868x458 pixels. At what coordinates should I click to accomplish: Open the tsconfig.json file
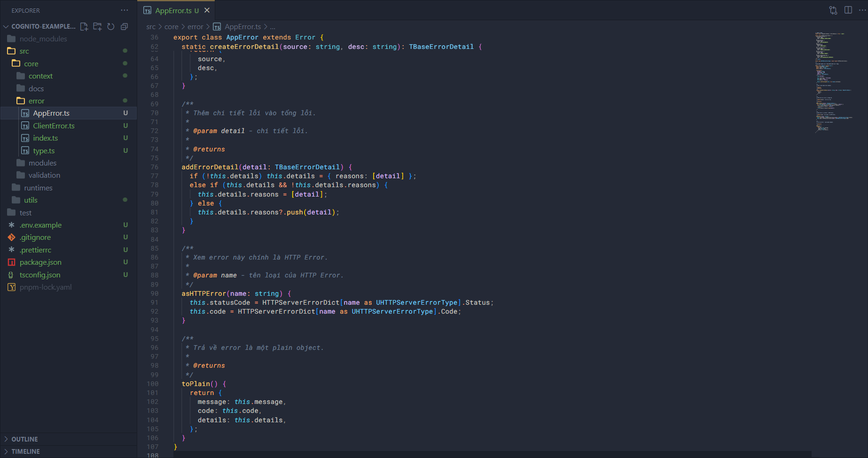click(40, 275)
